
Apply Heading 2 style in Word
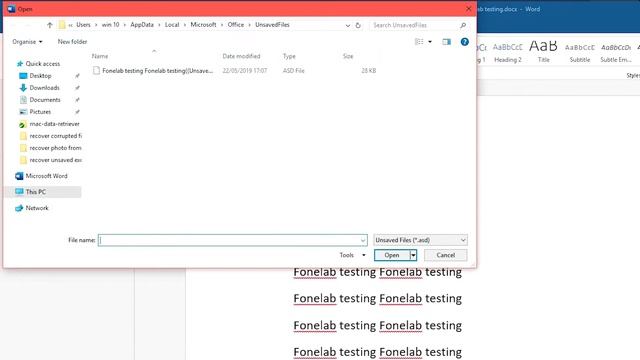(x=508, y=52)
